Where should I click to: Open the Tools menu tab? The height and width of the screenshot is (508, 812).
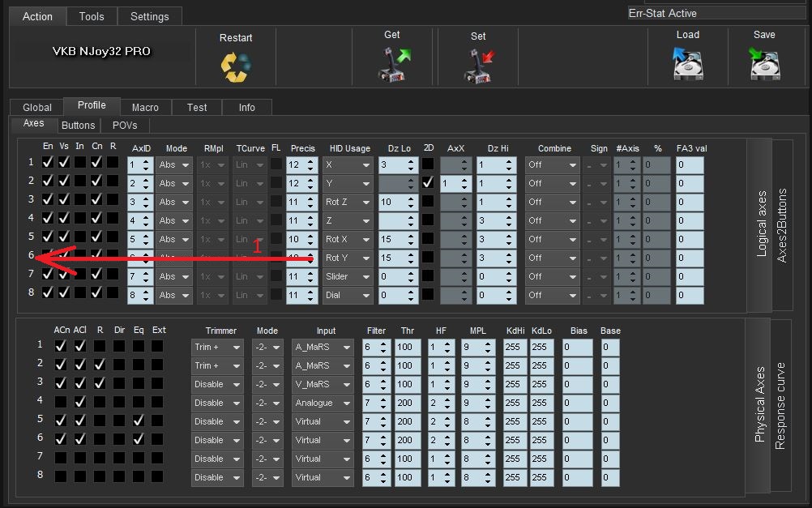92,16
